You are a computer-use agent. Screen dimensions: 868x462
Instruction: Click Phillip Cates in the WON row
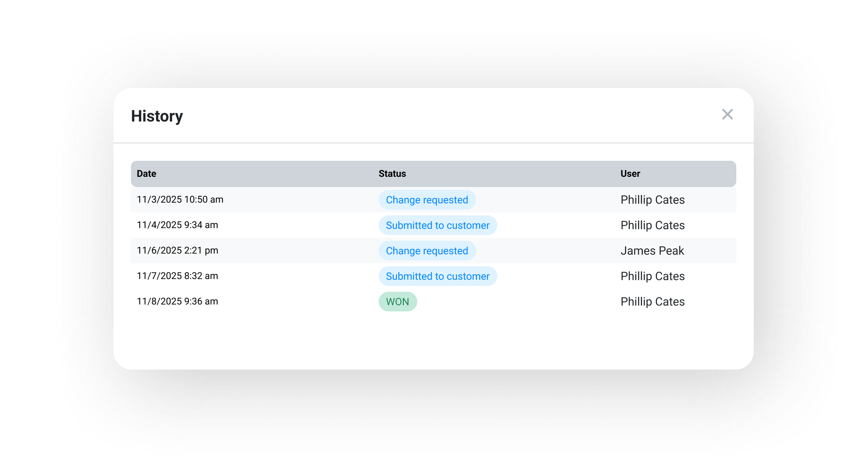652,302
